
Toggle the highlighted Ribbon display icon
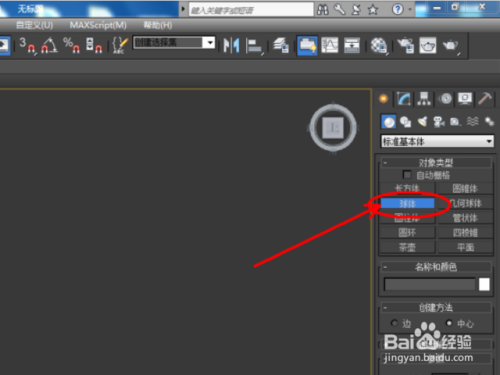coord(307,45)
